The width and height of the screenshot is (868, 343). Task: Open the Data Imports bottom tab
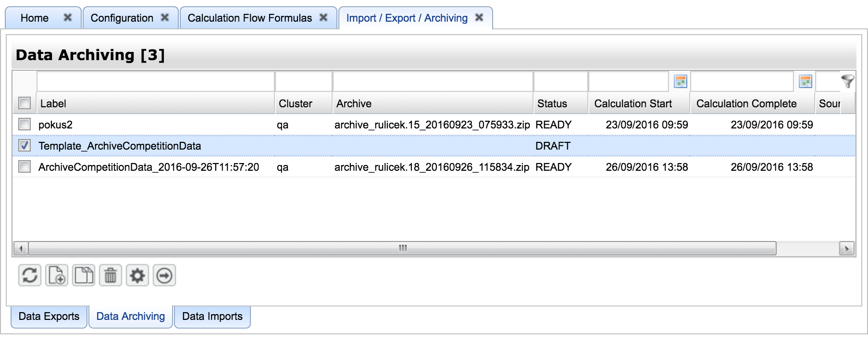tap(212, 317)
